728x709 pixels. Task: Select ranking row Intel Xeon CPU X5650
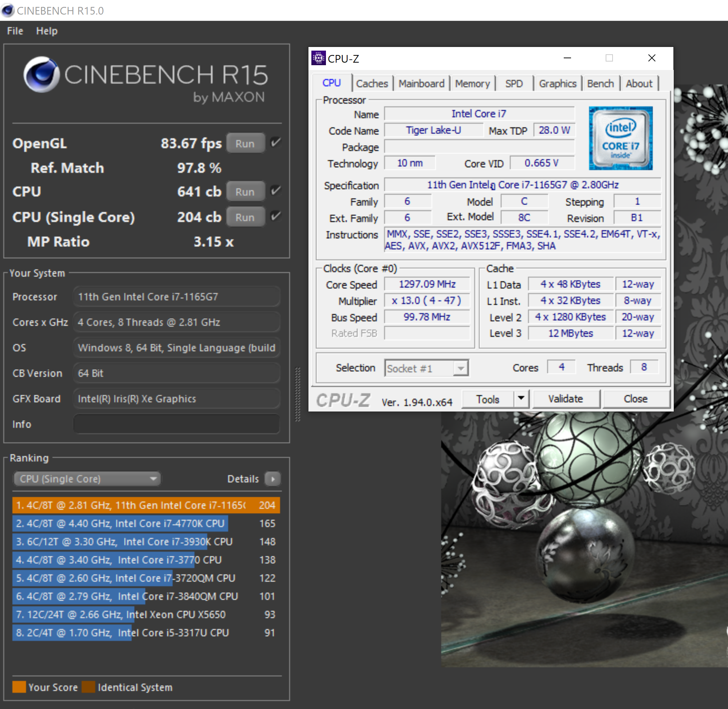click(x=146, y=615)
